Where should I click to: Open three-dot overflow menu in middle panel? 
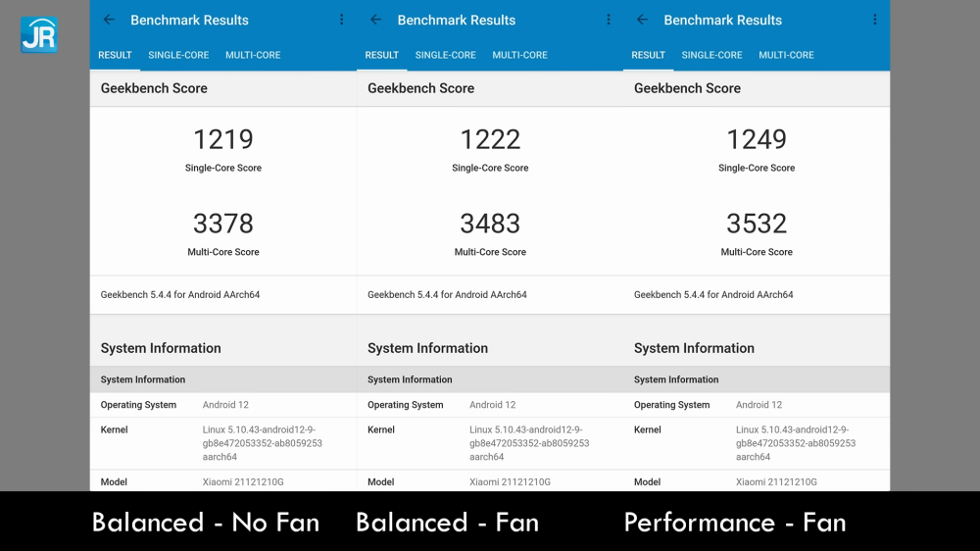point(609,20)
